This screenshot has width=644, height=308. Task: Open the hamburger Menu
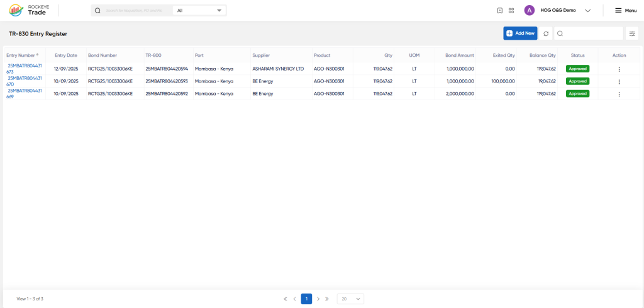pos(626,11)
